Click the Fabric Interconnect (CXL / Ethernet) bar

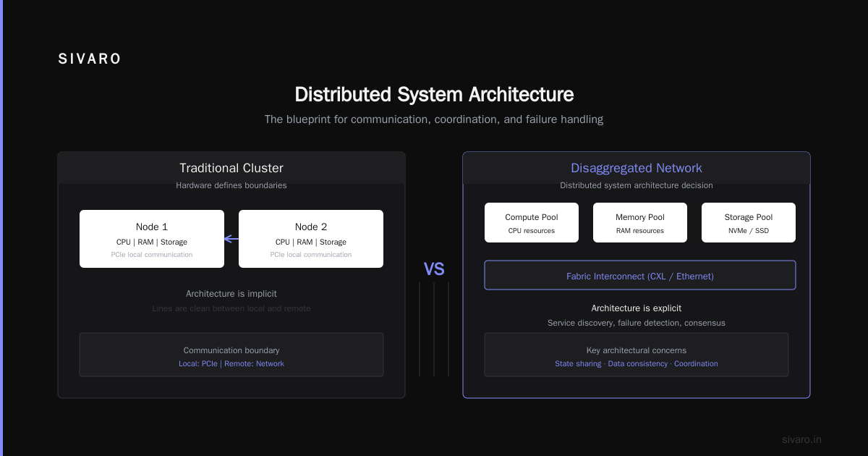640,275
